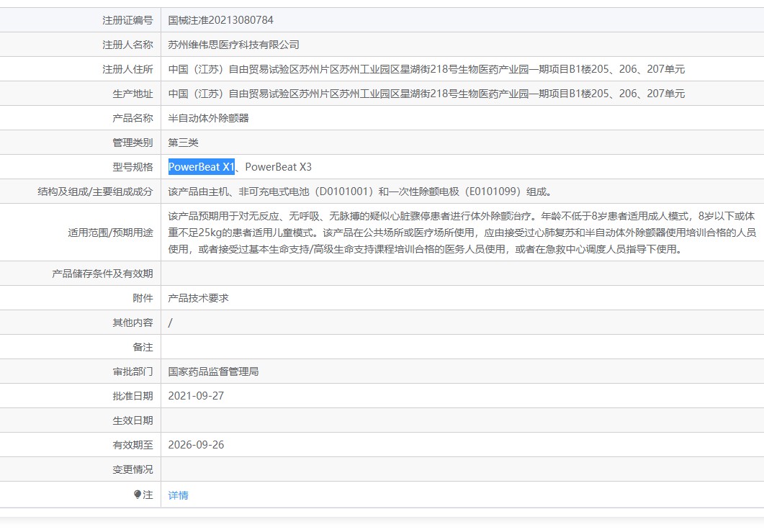The image size is (764, 532).
Task: Click the 有效期至 label
Action: (x=132, y=445)
